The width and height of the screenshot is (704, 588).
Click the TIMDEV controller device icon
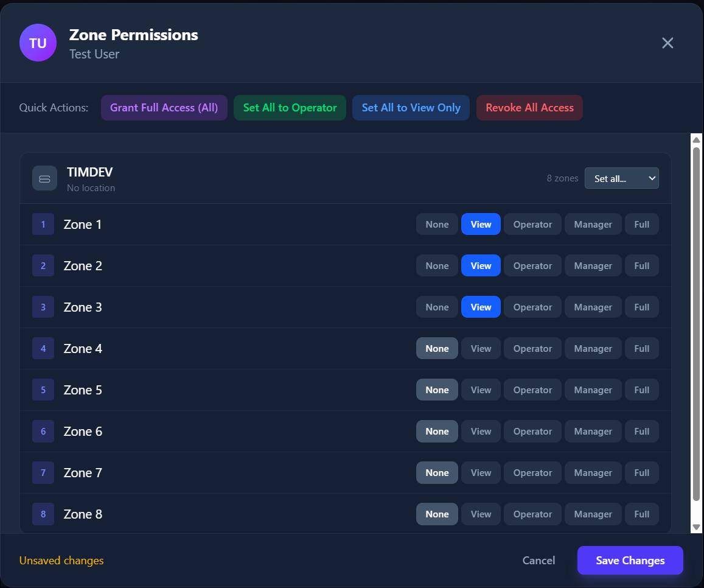click(x=44, y=178)
